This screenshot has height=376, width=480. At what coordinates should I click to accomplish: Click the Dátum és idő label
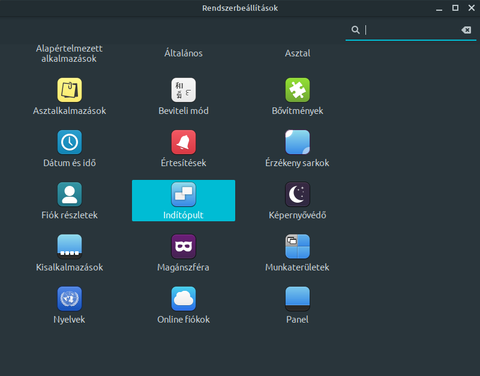69,163
